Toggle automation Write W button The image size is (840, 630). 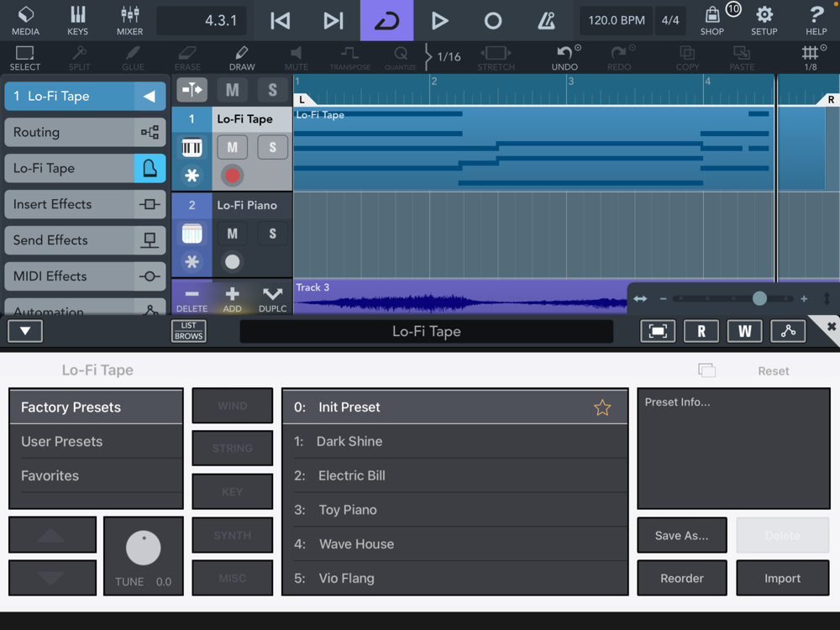coord(744,331)
